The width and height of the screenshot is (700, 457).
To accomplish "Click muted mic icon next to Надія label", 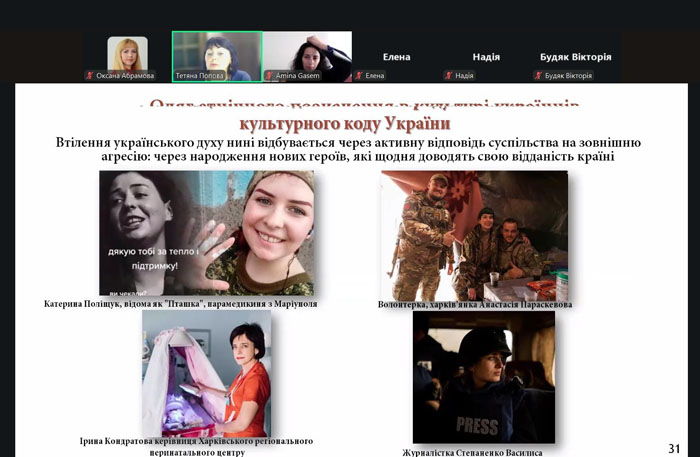I will (448, 75).
